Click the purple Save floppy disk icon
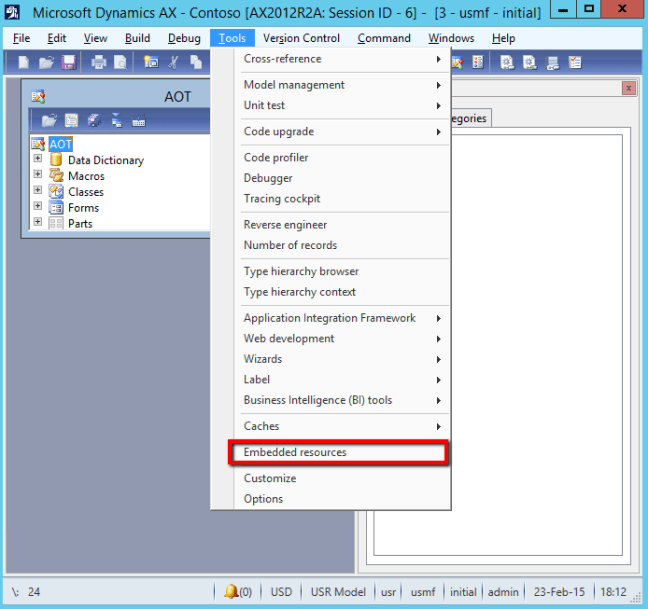 69,62
